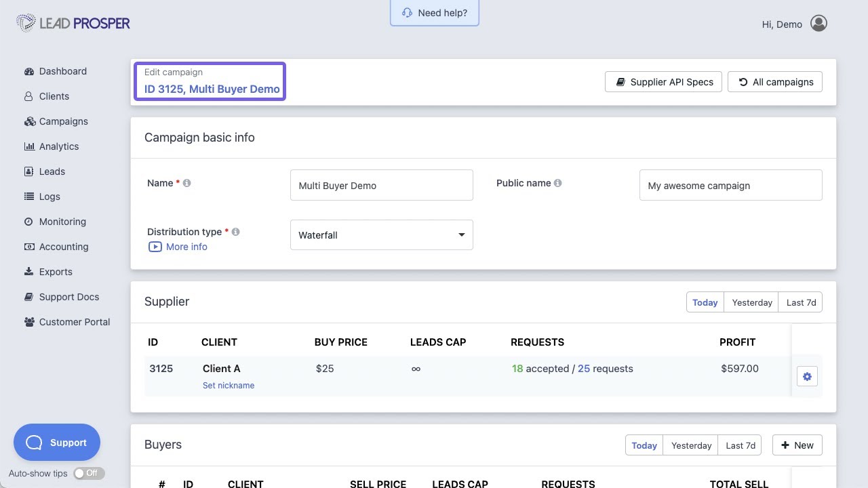
Task: Click info icon next to Name field
Action: click(187, 183)
